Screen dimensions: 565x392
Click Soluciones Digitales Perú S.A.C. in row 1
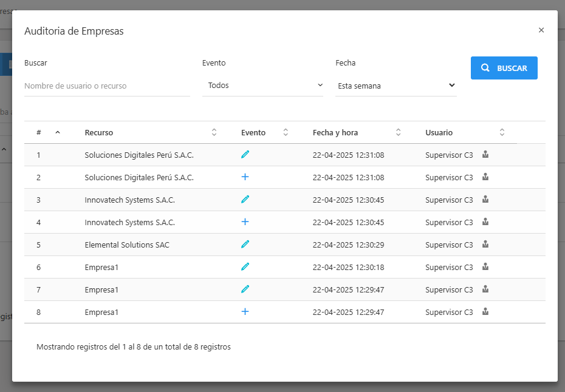139,155
